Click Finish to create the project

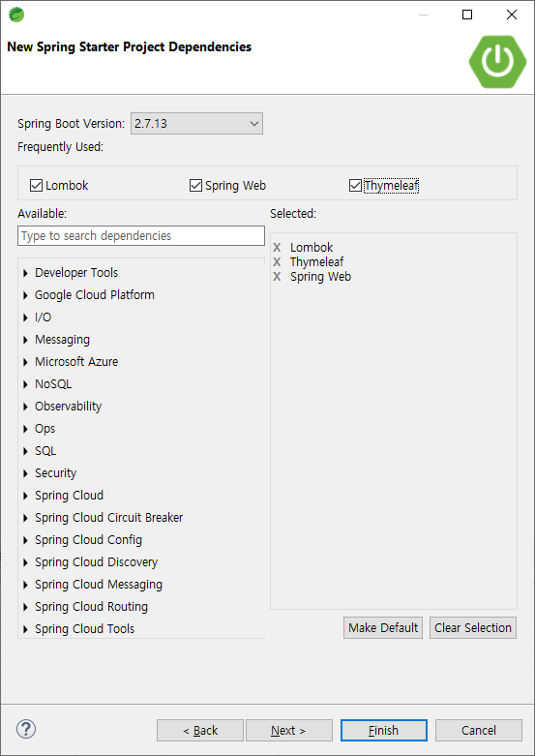384,731
